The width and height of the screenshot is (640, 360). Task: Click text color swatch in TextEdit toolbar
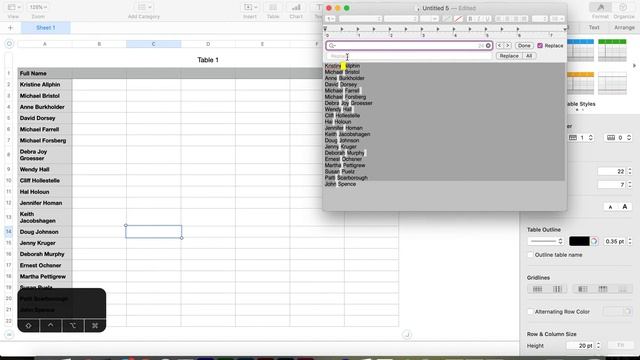pyautogui.click(x=447, y=19)
